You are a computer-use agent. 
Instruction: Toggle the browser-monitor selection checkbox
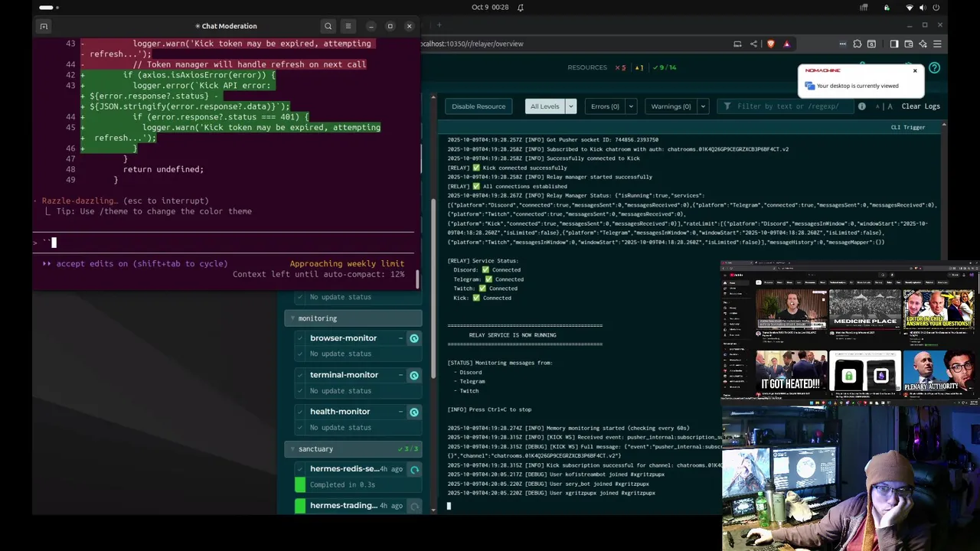300,338
